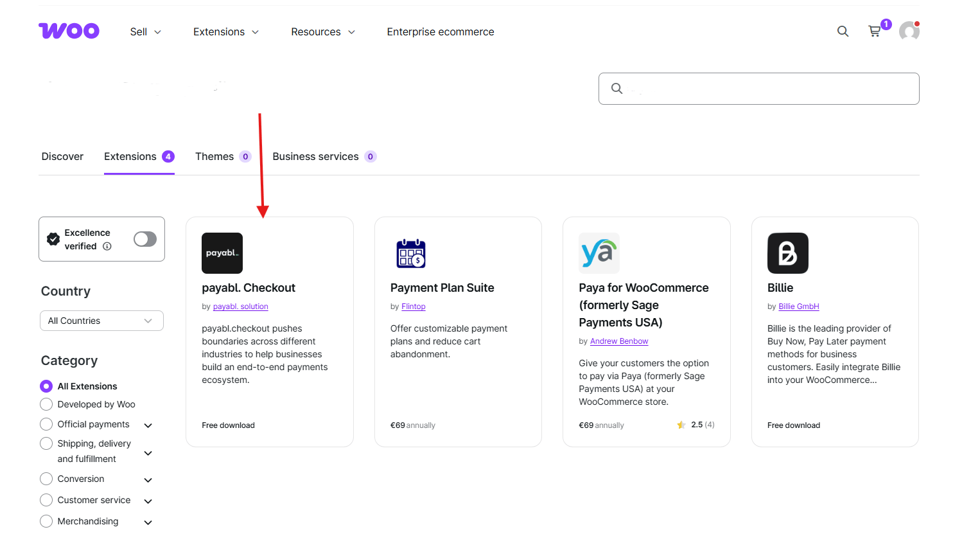Screen dimensions: 980x534
Task: Open the payabl. solution vendor link
Action: (241, 307)
